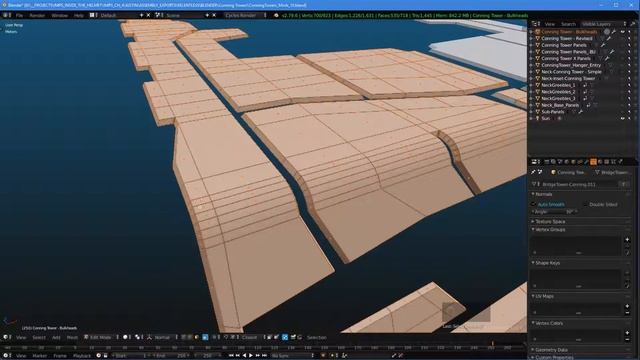Click the Info editor type icon at top-left
Viewport: 640px width, 360px height.
tap(6, 15)
